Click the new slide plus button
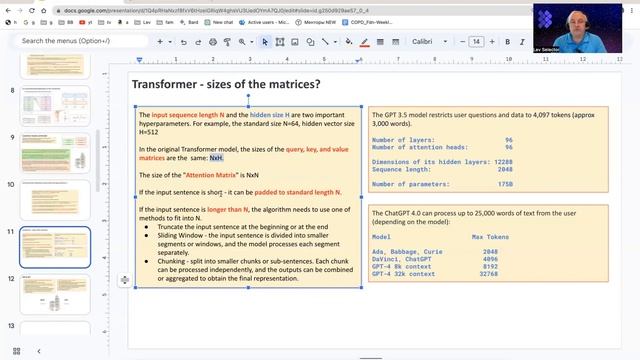 pyautogui.click(x=160, y=42)
